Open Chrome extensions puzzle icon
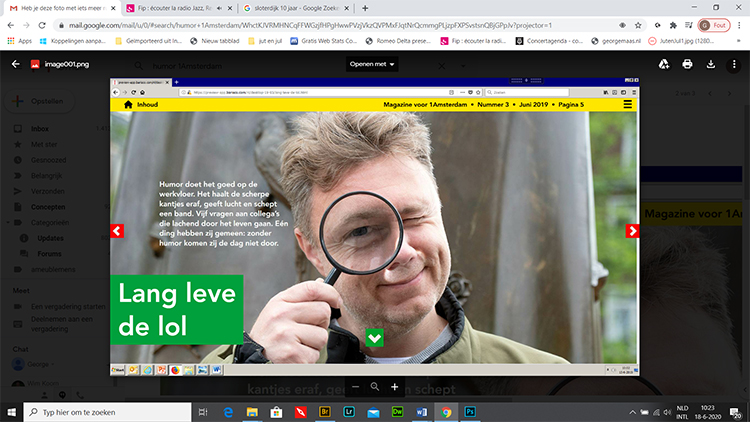 pyautogui.click(x=673, y=25)
